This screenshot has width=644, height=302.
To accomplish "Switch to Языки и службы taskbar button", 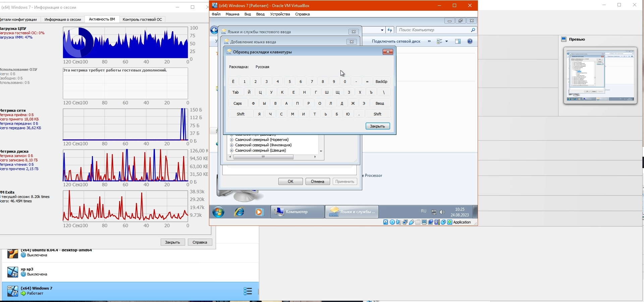I will coord(352,212).
